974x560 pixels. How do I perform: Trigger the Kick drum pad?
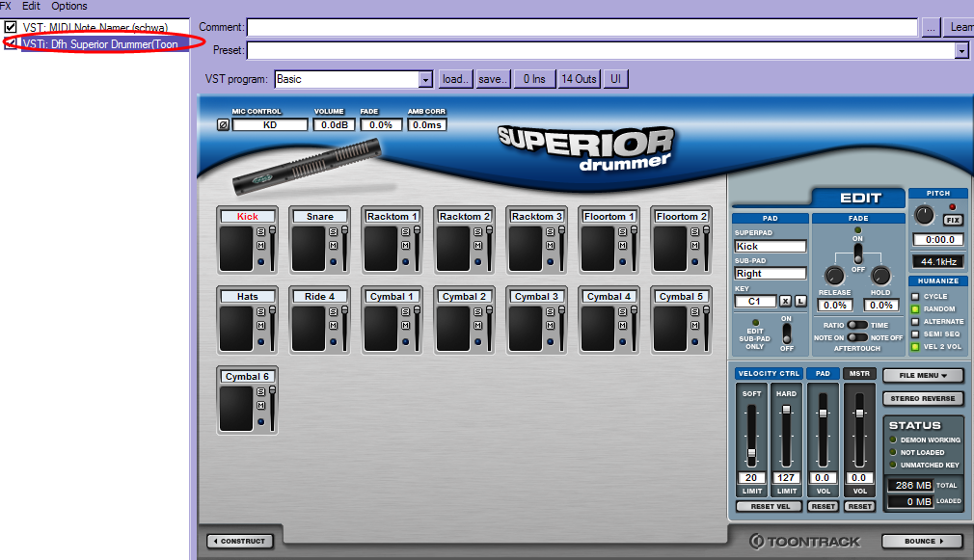coord(236,249)
